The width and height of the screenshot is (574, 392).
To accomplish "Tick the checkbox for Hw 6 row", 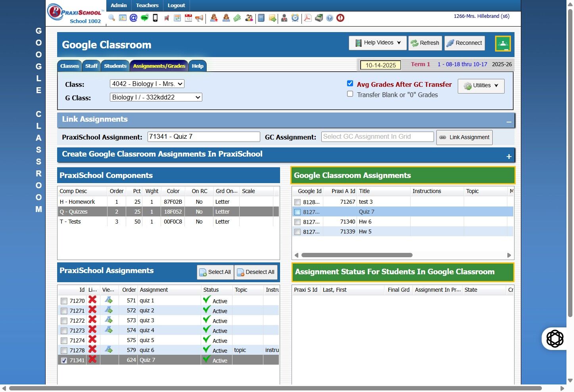I will point(298,222).
